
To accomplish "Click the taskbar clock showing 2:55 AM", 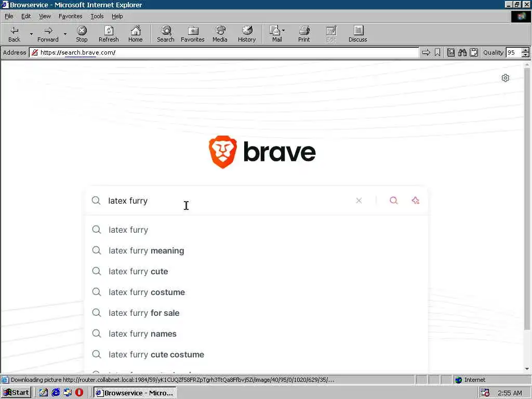I will [510, 393].
